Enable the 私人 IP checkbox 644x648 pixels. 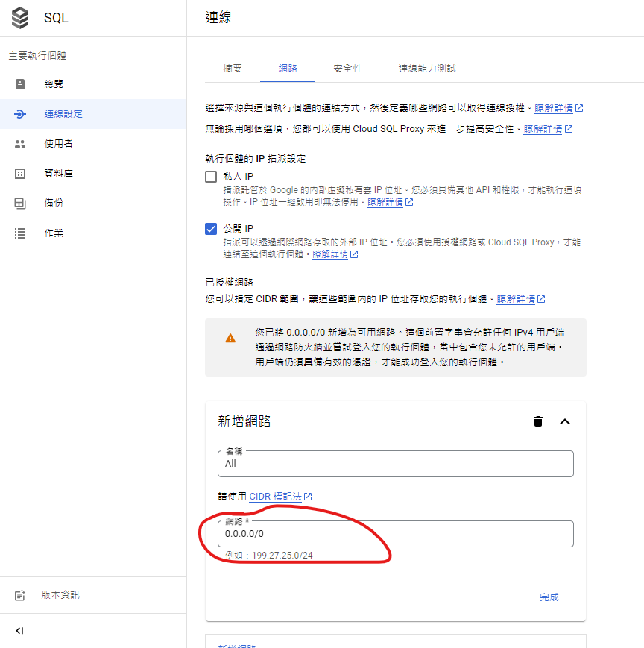click(211, 177)
